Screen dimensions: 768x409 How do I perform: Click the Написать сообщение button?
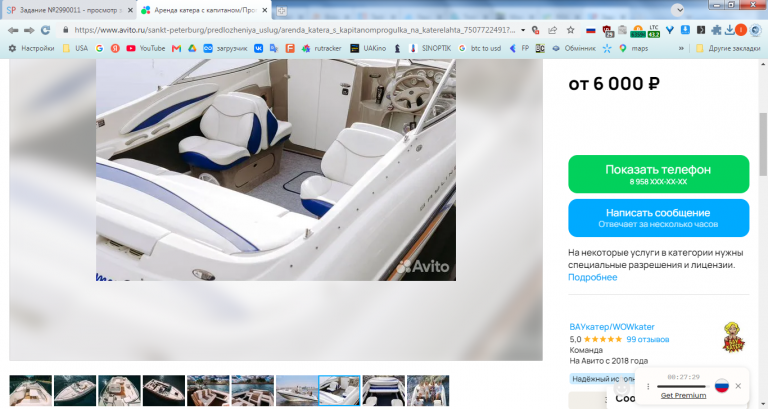tap(658, 218)
